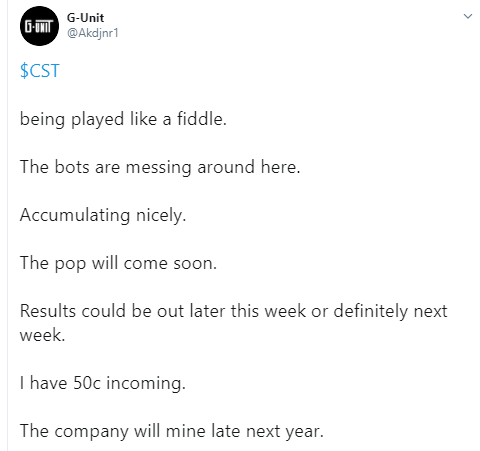Select 'The pop will come soon' sentence

pyautogui.click(x=118, y=263)
